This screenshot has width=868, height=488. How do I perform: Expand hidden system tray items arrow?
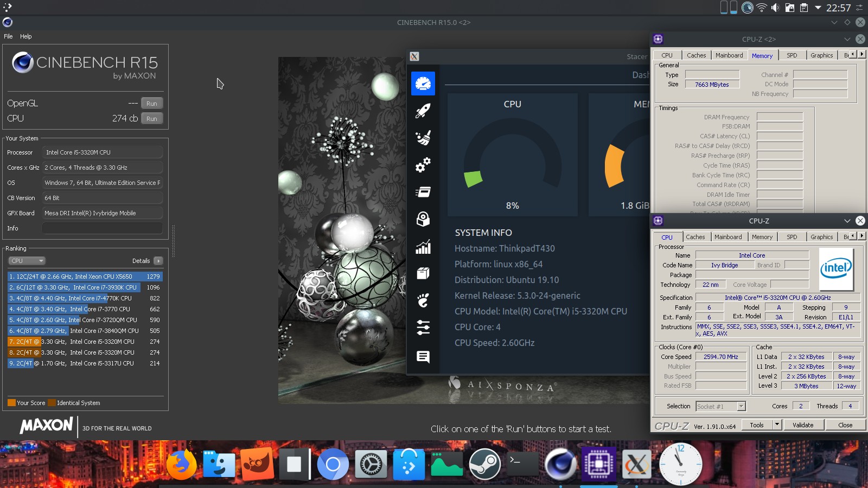coord(818,8)
